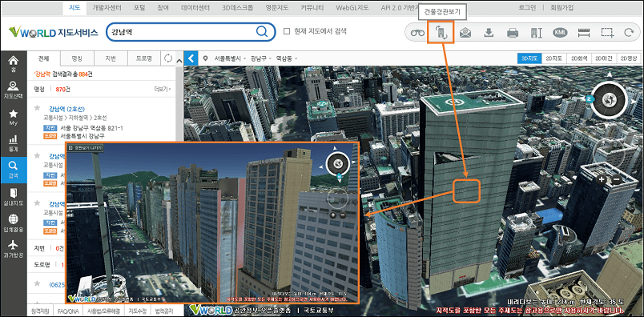The height and width of the screenshot is (317, 644).
Task: Reset search results with circular arrows icon
Action: coord(168,58)
